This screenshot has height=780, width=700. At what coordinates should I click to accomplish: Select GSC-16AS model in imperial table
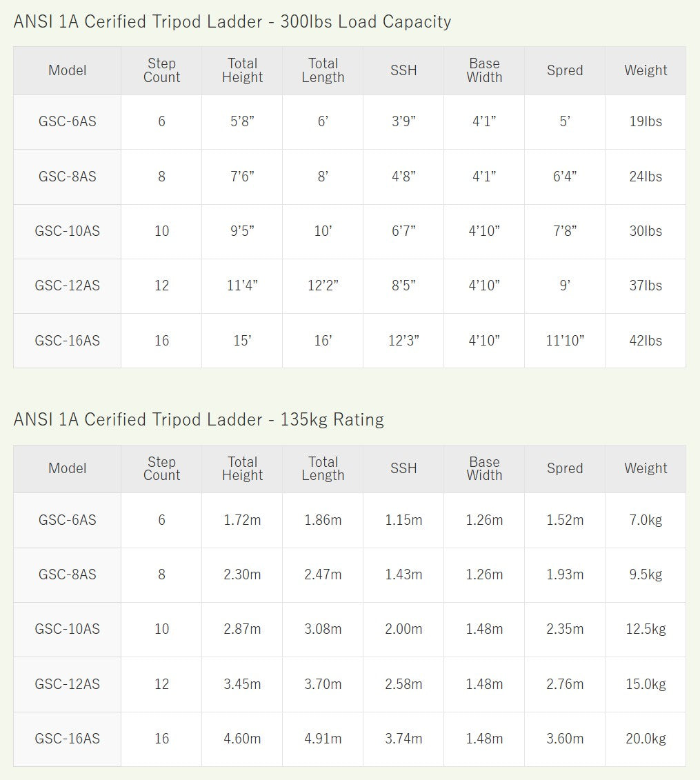tap(67, 341)
